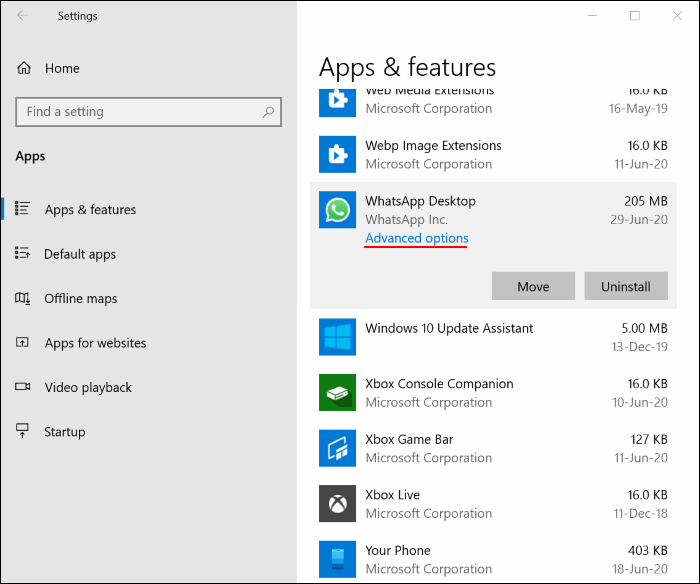Click the back arrow in Settings
Viewport: 700px width, 584px height.
coord(22,16)
